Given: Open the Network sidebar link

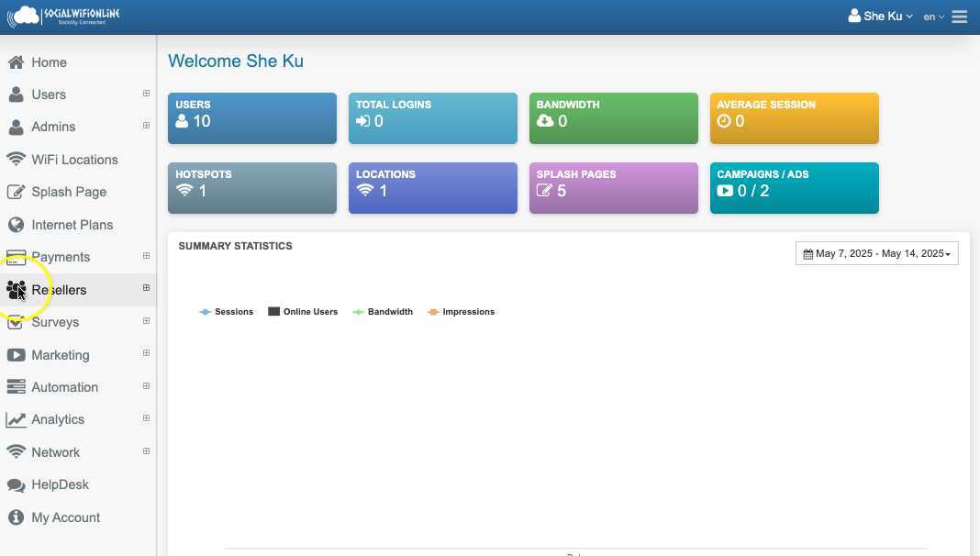Looking at the screenshot, I should coord(56,452).
